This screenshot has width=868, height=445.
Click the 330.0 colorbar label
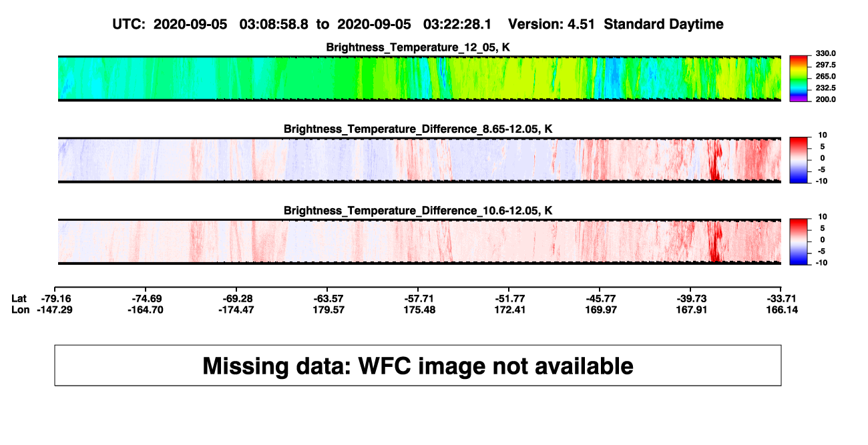click(825, 53)
